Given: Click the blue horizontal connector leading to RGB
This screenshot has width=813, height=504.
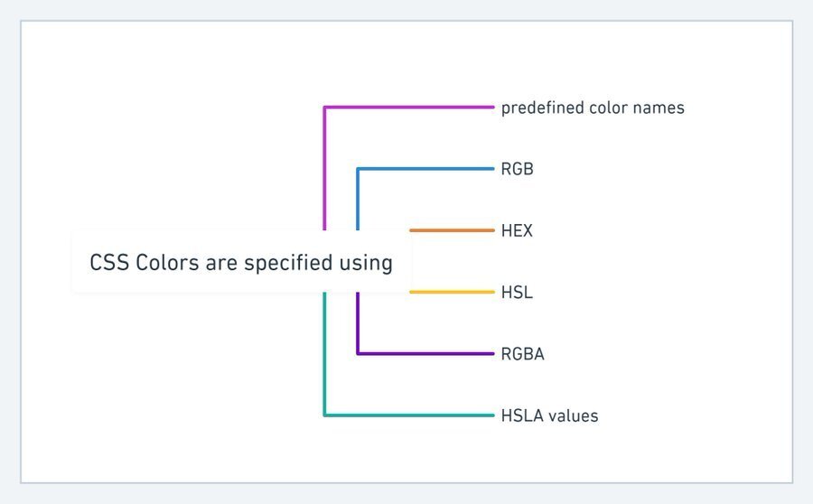Looking at the screenshot, I should click(425, 169).
